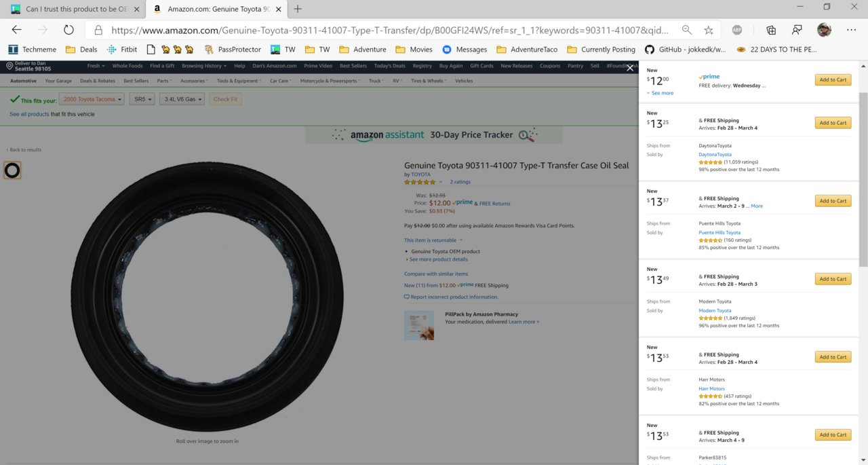Open Tires & Wheels category menu

(428, 81)
